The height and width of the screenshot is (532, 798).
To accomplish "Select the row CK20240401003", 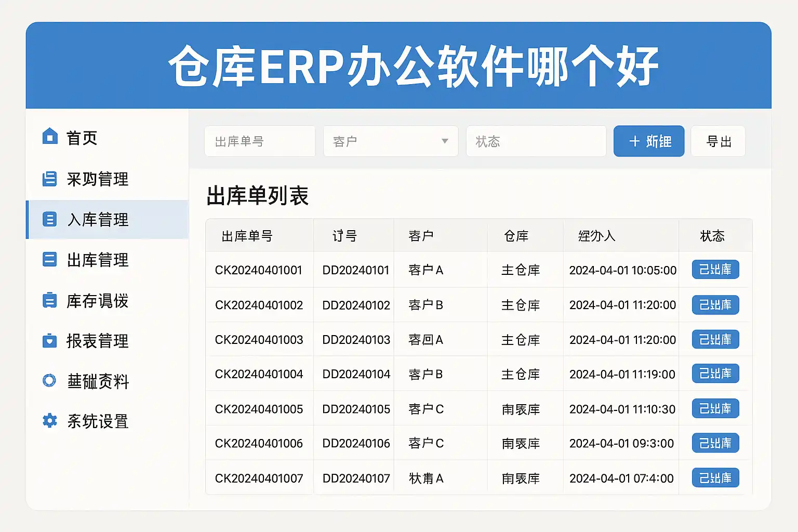I will pos(259,340).
